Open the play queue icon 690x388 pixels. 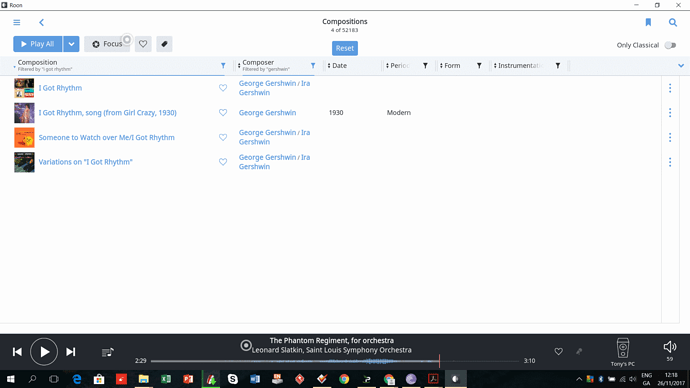pyautogui.click(x=107, y=352)
